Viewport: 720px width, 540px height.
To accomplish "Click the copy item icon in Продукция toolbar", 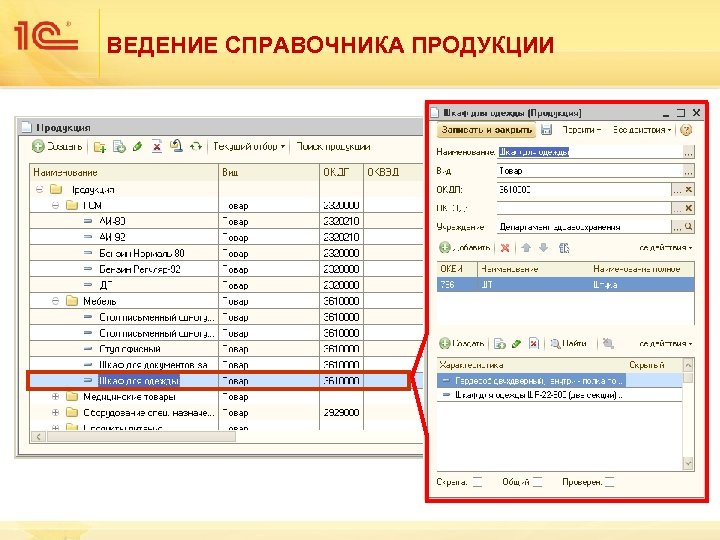I will [x=119, y=147].
